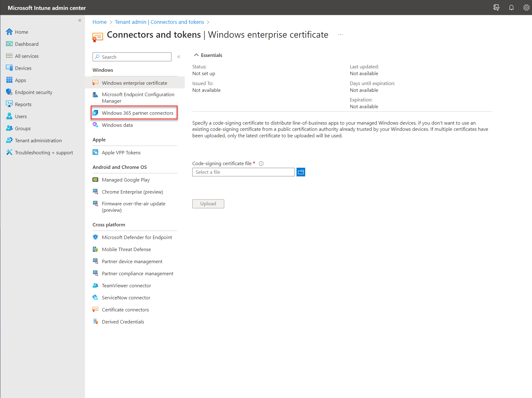Viewport: 532px width, 398px height.
Task: Click the folder browse icon for certificate file
Action: [x=301, y=172]
